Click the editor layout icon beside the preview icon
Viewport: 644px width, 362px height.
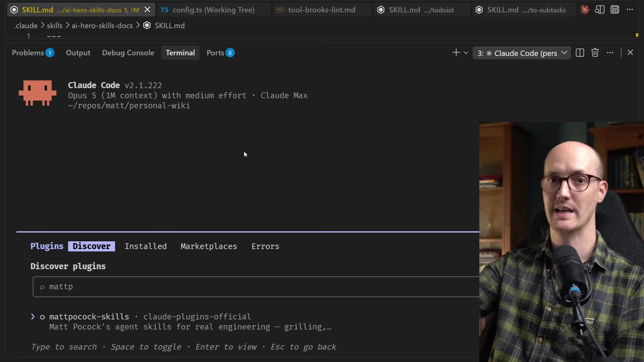coord(615,10)
